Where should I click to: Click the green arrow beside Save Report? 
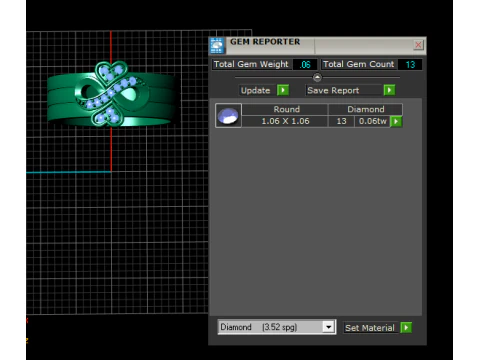pyautogui.click(x=389, y=90)
